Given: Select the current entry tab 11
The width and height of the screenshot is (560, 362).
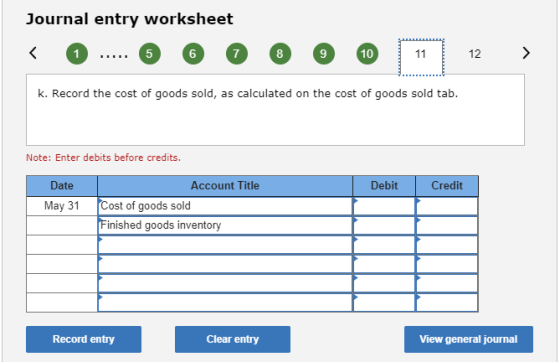Looking at the screenshot, I should click(x=421, y=57).
